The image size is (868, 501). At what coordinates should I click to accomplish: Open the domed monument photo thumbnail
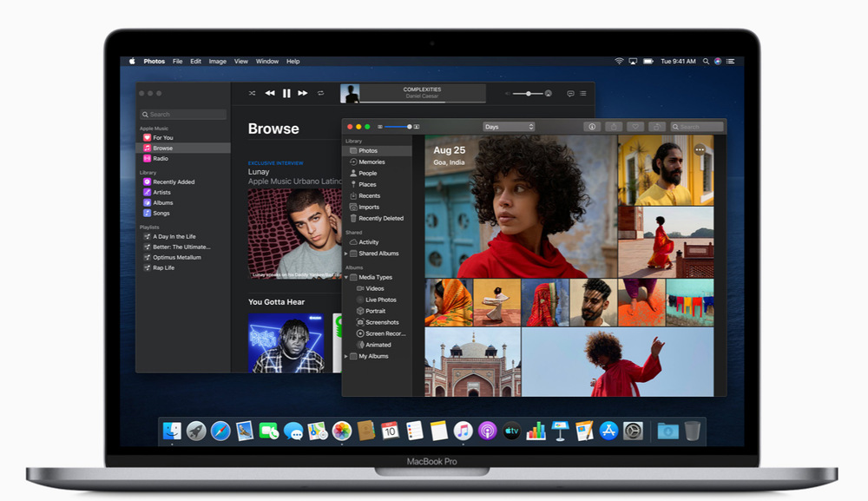click(x=473, y=361)
